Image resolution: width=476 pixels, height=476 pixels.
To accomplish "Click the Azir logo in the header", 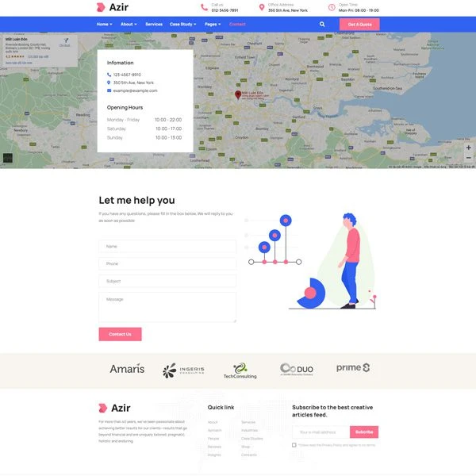I will 112,8.
